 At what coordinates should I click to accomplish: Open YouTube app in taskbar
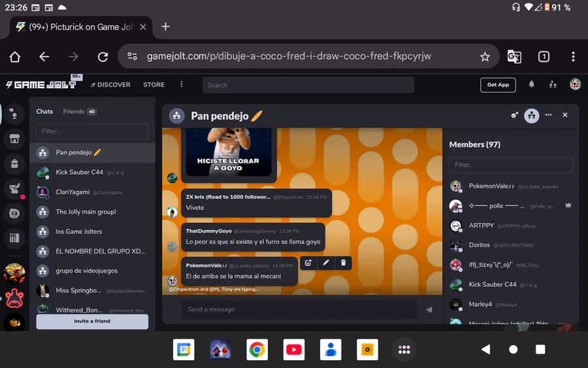[x=293, y=350]
